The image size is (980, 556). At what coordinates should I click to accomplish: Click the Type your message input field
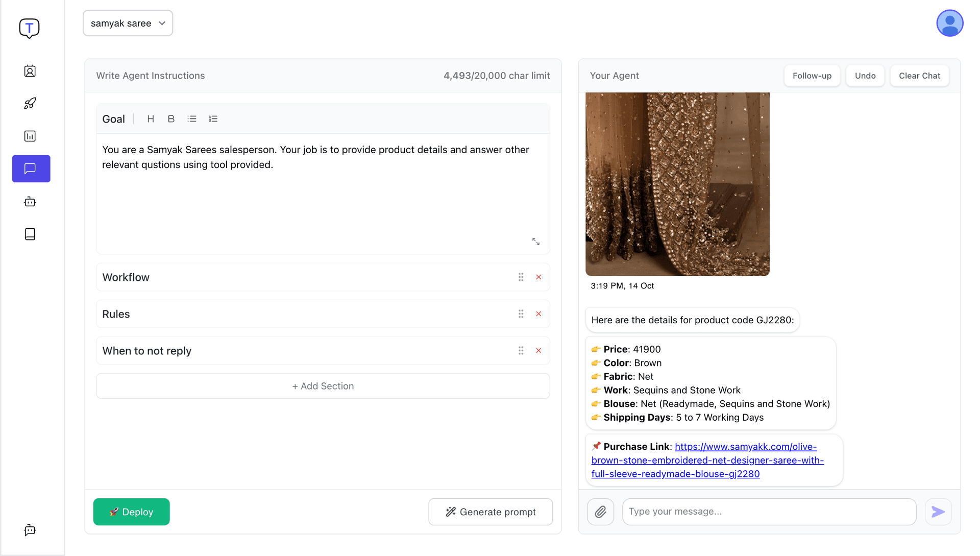coord(769,512)
